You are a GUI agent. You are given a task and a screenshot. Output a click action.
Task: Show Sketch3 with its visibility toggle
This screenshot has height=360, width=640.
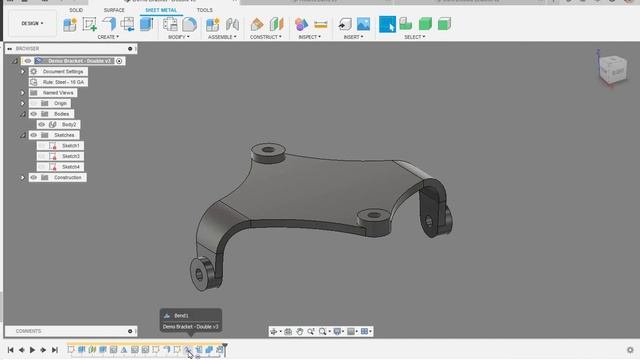(42, 156)
